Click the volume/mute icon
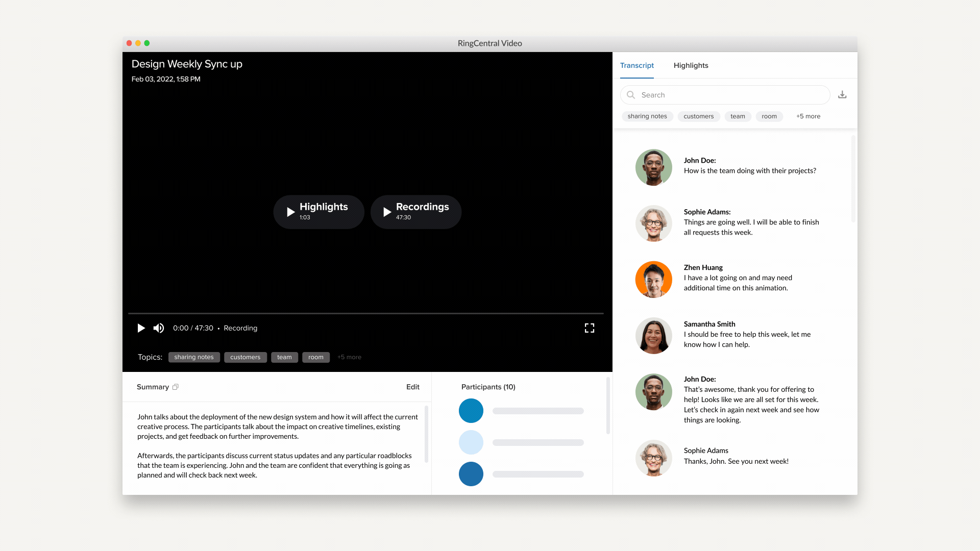The image size is (980, 551). click(x=159, y=329)
